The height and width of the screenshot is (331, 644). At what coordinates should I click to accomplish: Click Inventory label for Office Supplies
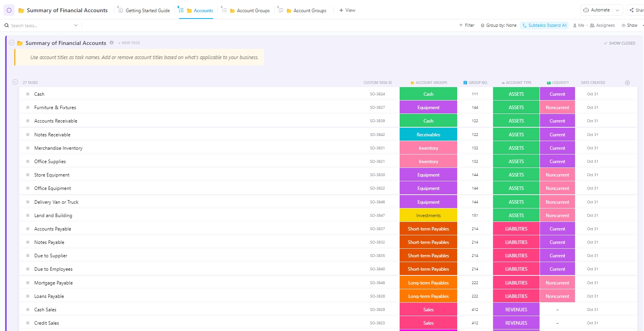point(428,162)
